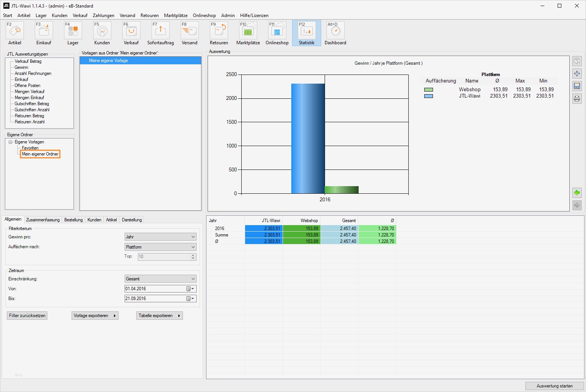586x392 pixels.
Task: Collapse the Eigene Vorlagen tree node
Action: pos(11,142)
